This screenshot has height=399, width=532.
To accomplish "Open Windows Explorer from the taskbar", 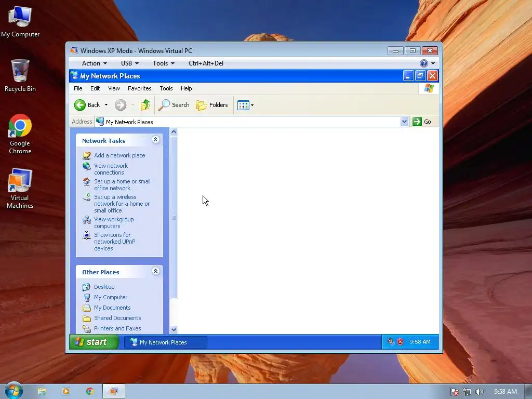I will (x=42, y=391).
